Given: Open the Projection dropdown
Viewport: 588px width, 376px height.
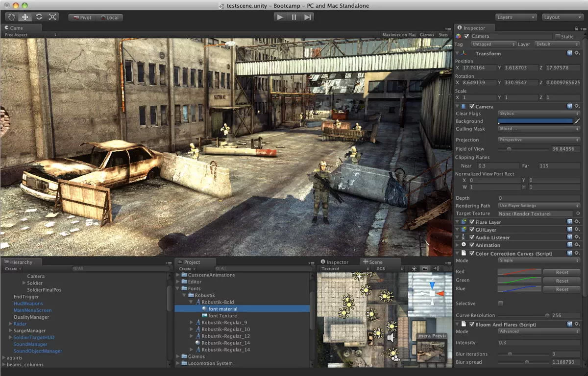Looking at the screenshot, I should (x=539, y=140).
